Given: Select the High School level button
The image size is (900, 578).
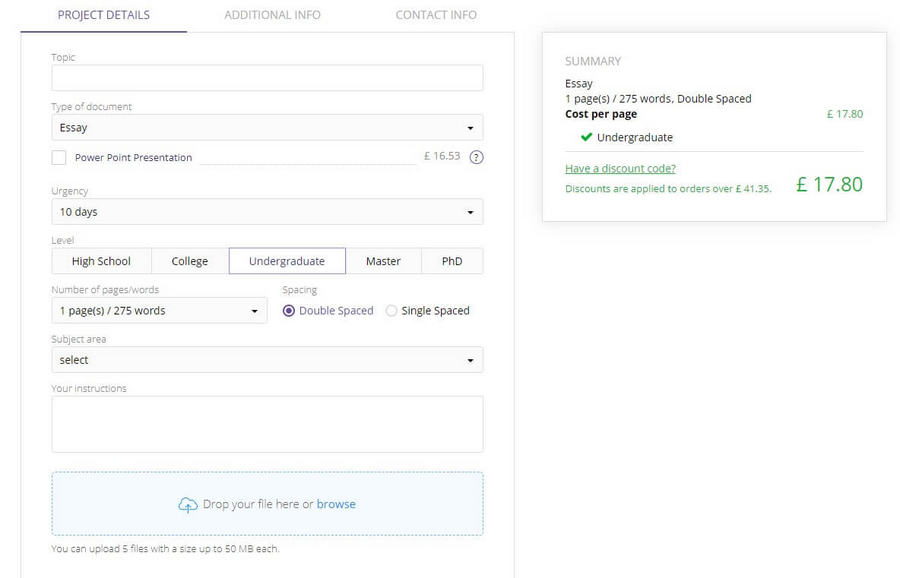Looking at the screenshot, I should coord(101,261).
